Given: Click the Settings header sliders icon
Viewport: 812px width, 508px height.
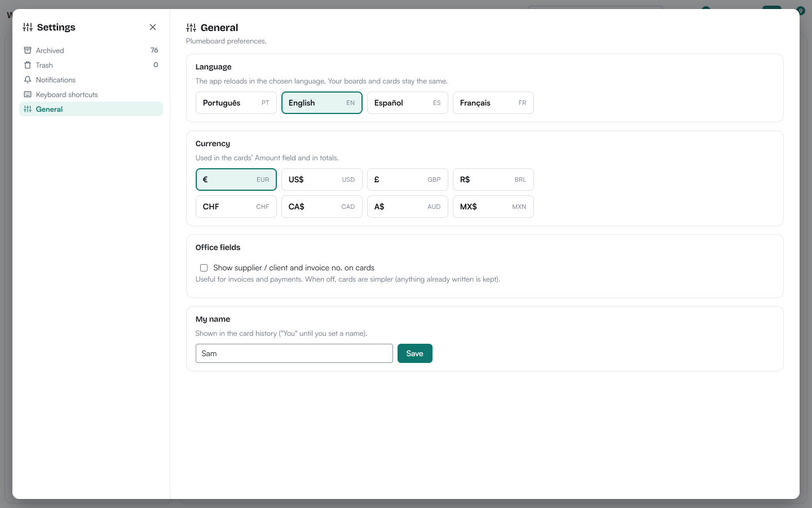Looking at the screenshot, I should 28,27.
